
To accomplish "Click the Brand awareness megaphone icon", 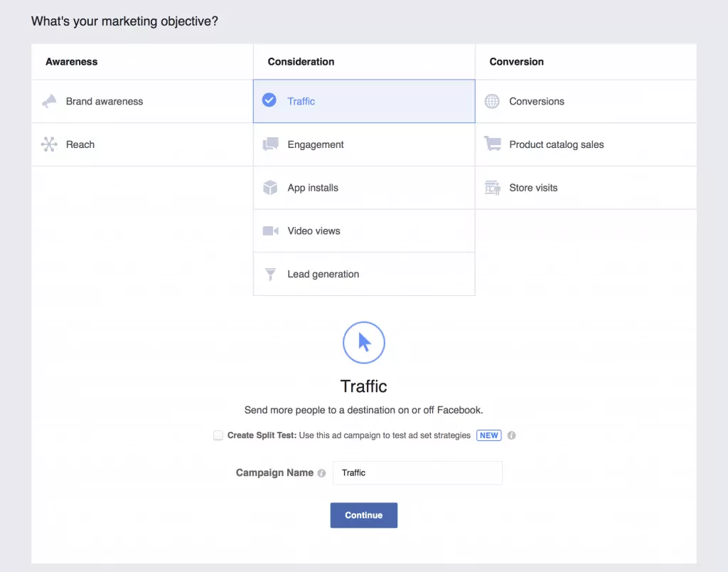I will pyautogui.click(x=49, y=102).
